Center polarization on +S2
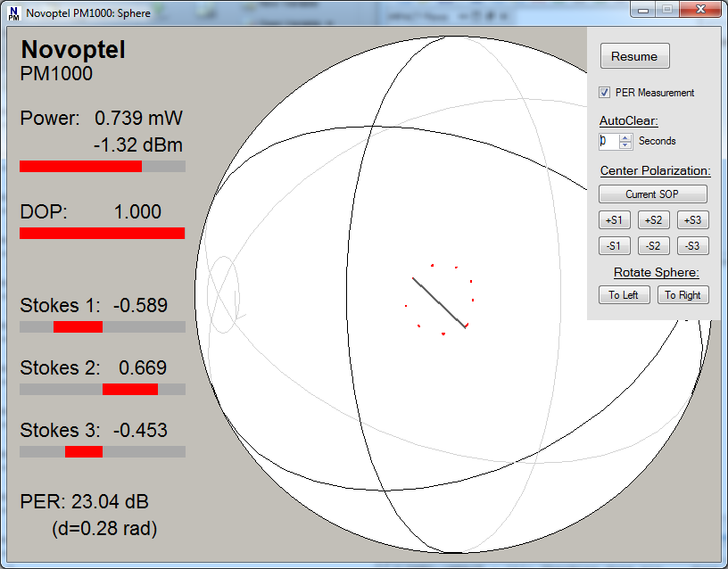 tap(654, 220)
